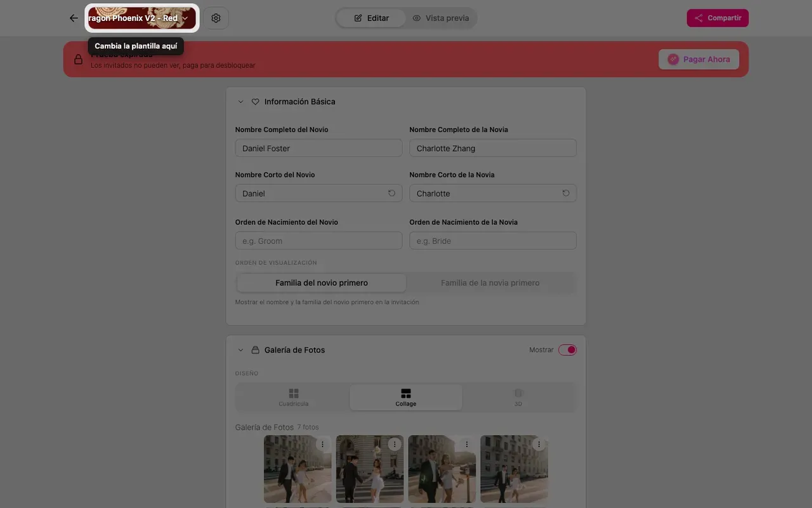Open the Dragon Phoenix V2 - Red template dropdown
Image resolution: width=812 pixels, height=508 pixels.
tap(142, 18)
